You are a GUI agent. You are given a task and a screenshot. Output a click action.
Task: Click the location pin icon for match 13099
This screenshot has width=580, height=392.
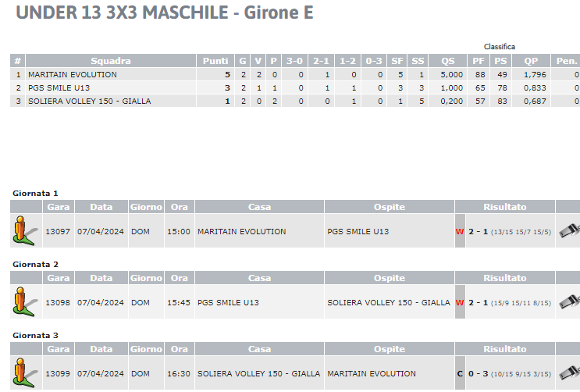[x=25, y=373]
